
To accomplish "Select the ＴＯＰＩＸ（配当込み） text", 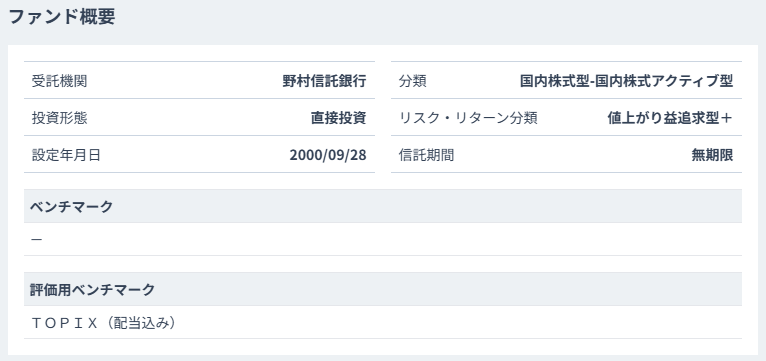I will 103,322.
